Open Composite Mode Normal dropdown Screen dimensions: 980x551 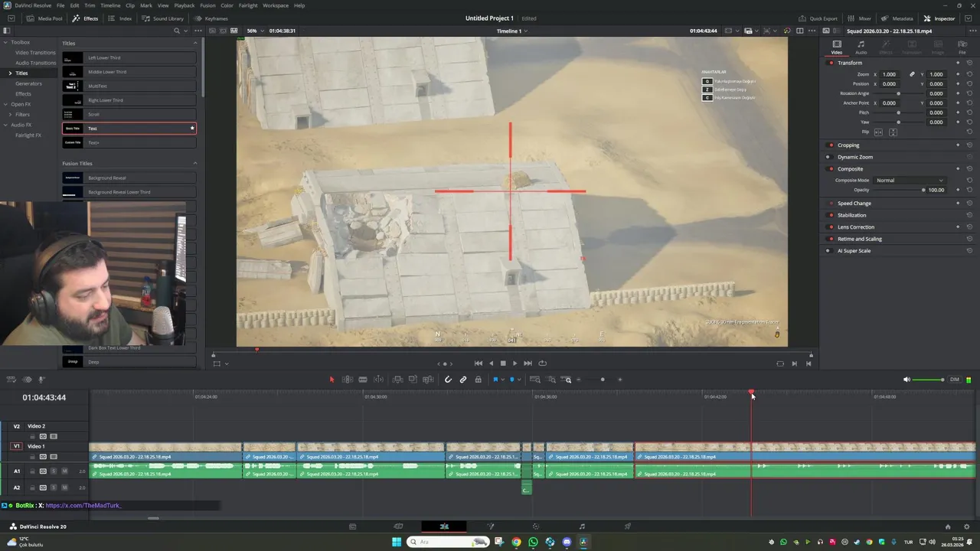pyautogui.click(x=909, y=180)
